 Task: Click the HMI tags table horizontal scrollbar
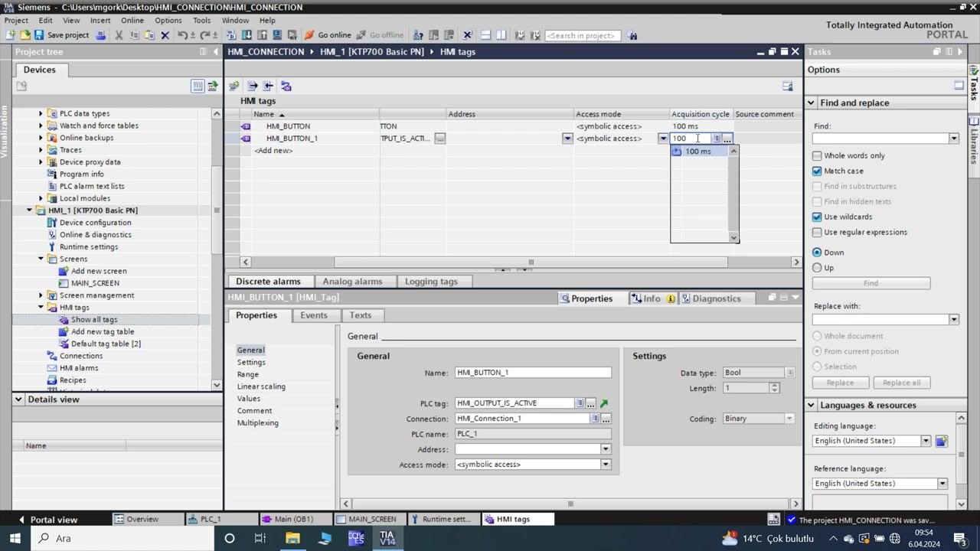click(531, 262)
